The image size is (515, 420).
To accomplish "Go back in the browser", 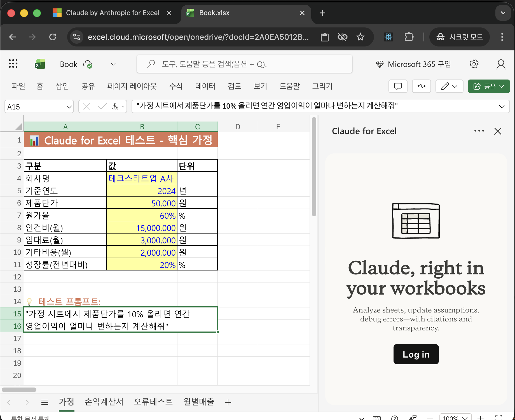I will click(x=12, y=37).
